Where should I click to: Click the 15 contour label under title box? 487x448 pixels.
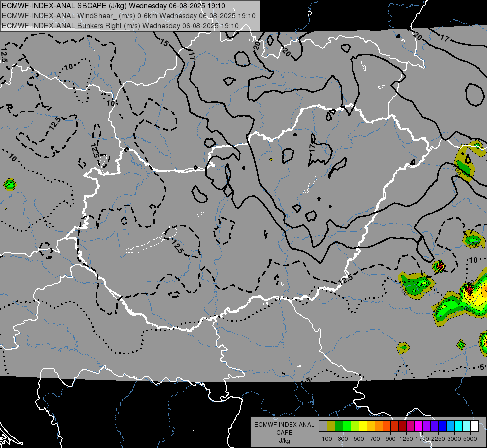tap(164, 43)
